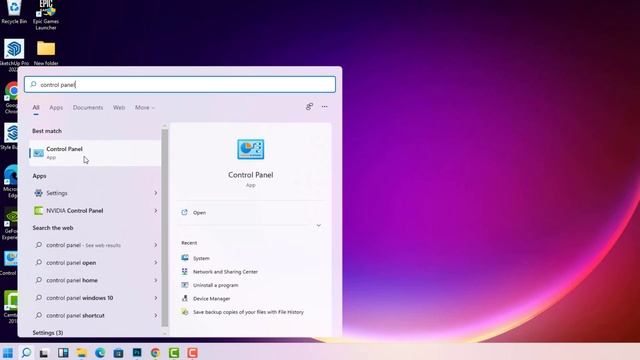Open File Explorer from the taskbar
The image size is (640, 360).
coord(82,353)
